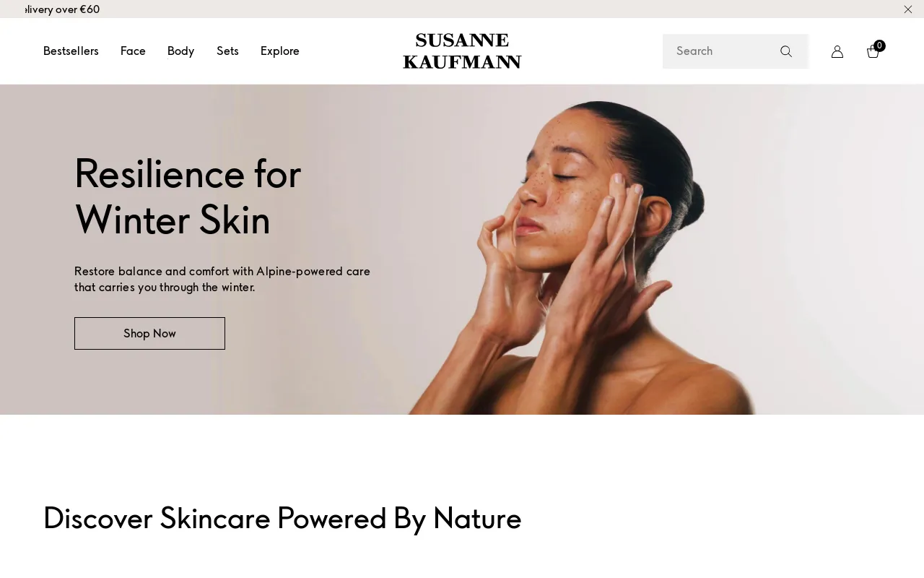Screen dimensions: 924x578
Task: Click the Resilience for Winter Skin heading
Action: (188, 196)
